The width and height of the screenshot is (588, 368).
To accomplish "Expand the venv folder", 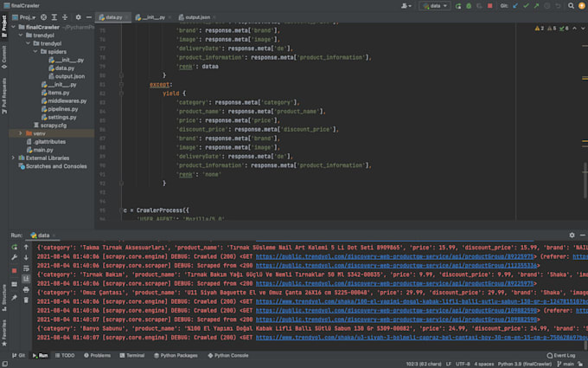I will [21, 133].
